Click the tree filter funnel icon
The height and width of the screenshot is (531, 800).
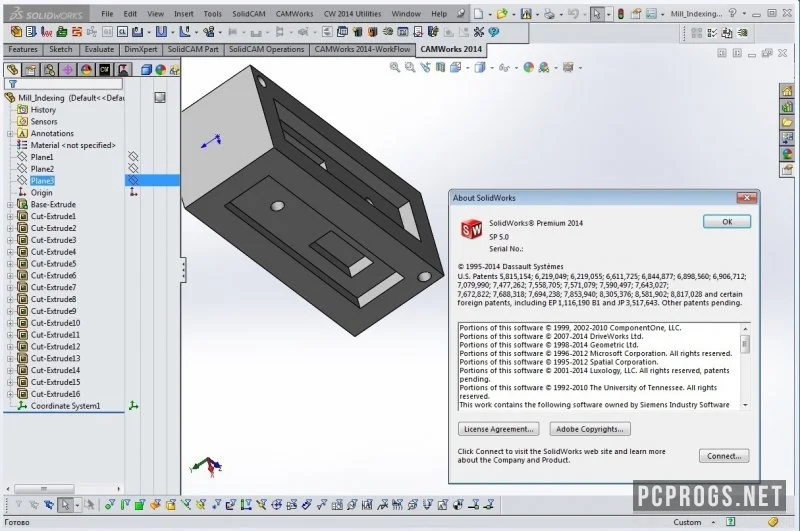coord(13,84)
